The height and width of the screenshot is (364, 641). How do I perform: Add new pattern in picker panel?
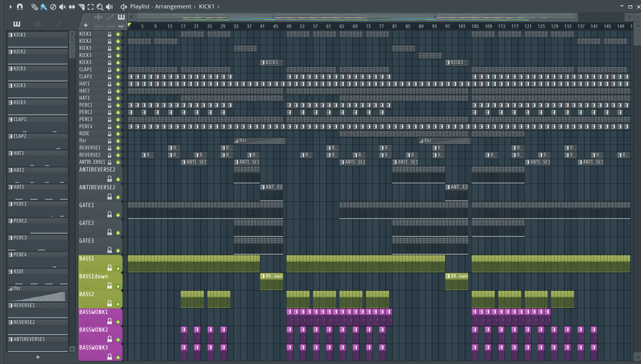pyautogui.click(x=38, y=357)
